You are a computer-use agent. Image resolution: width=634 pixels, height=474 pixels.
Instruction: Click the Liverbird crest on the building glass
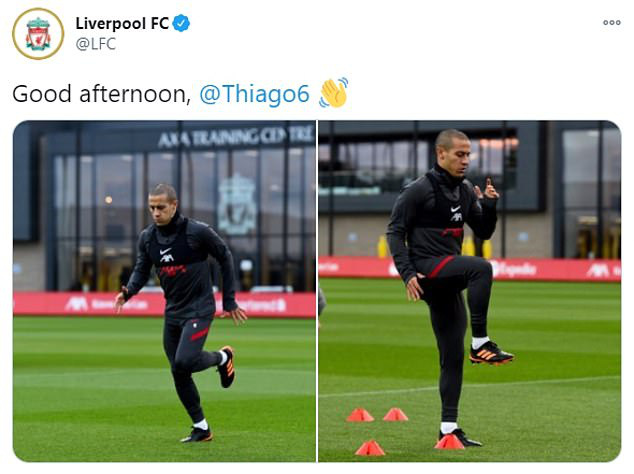tap(237, 205)
